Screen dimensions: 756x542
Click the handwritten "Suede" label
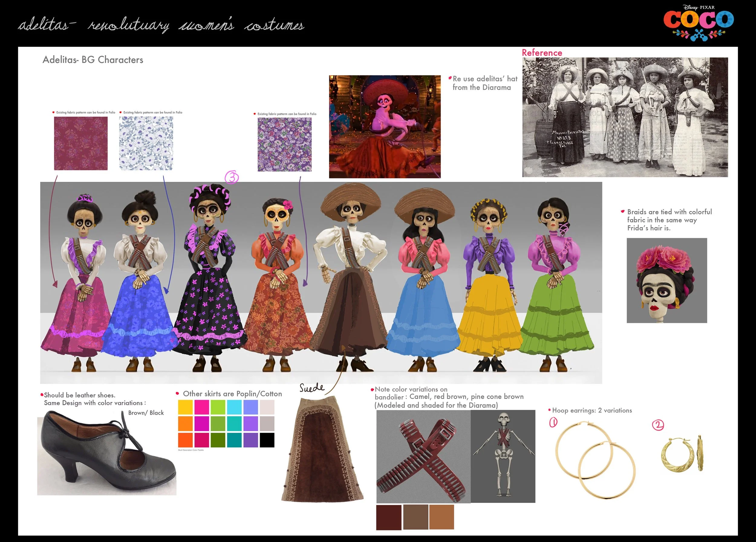tap(312, 388)
